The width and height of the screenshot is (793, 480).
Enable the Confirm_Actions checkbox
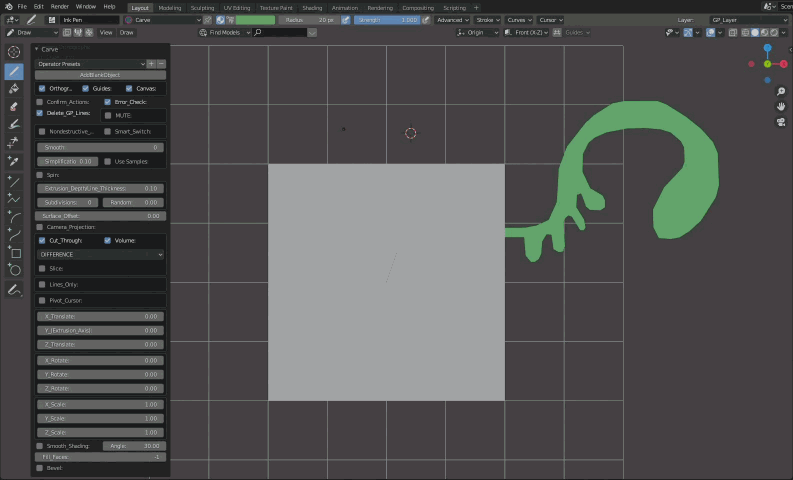[40, 102]
